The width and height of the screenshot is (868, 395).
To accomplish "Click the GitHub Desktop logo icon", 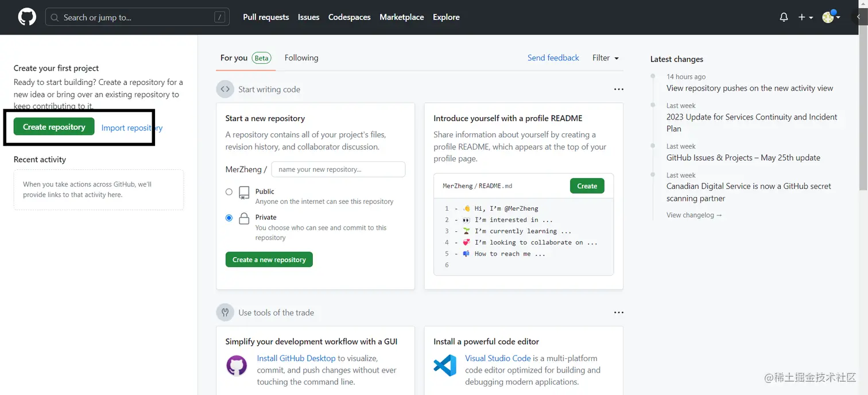I will click(x=237, y=365).
